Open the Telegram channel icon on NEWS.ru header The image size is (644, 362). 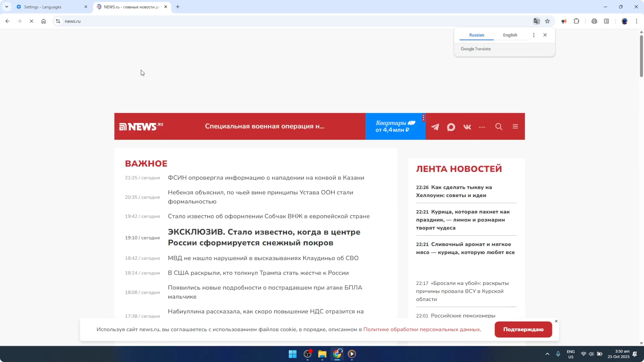pos(435,127)
